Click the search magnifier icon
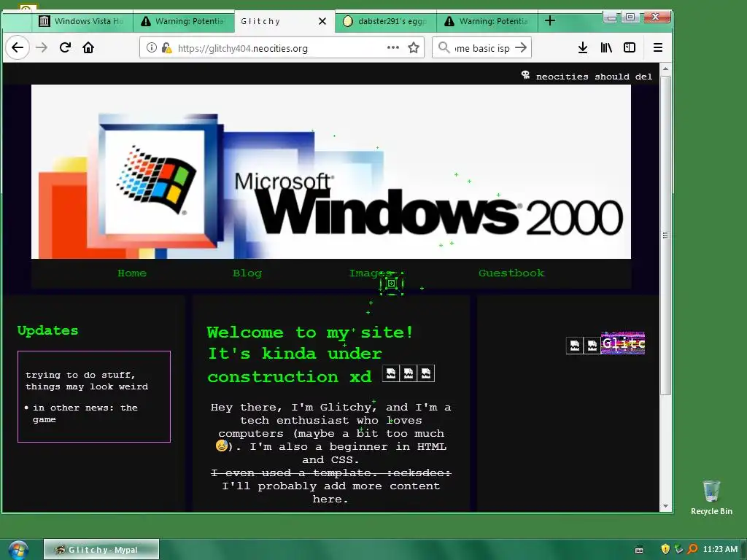 tap(444, 47)
